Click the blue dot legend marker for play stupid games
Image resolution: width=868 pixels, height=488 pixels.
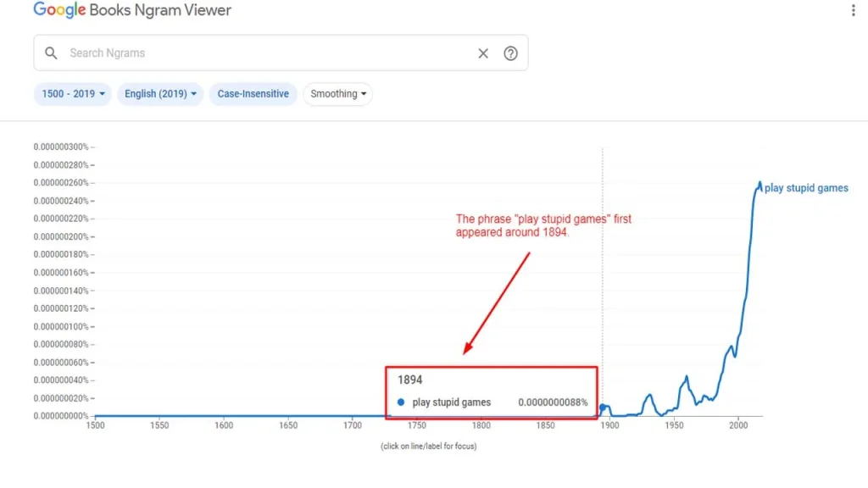399,402
